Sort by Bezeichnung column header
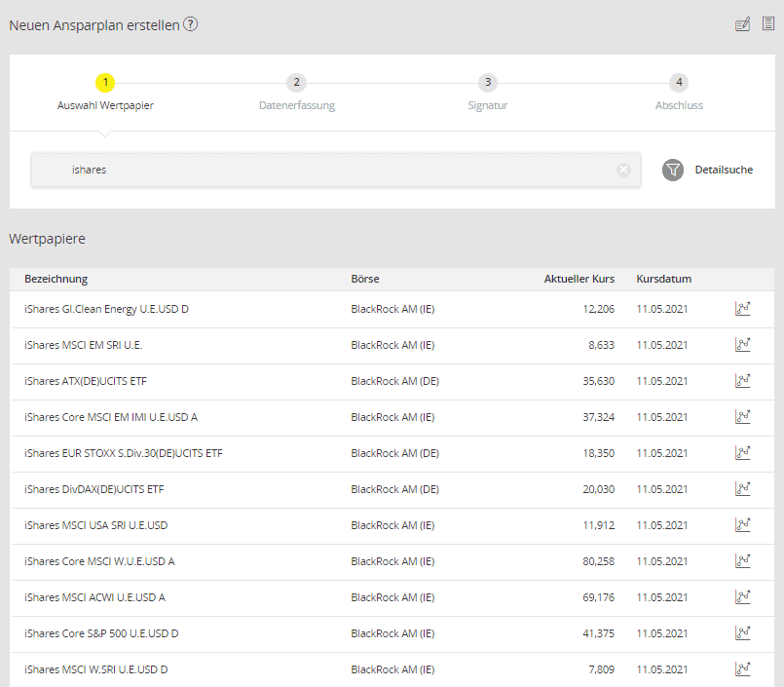Screen dimensions: 784x687 56,279
